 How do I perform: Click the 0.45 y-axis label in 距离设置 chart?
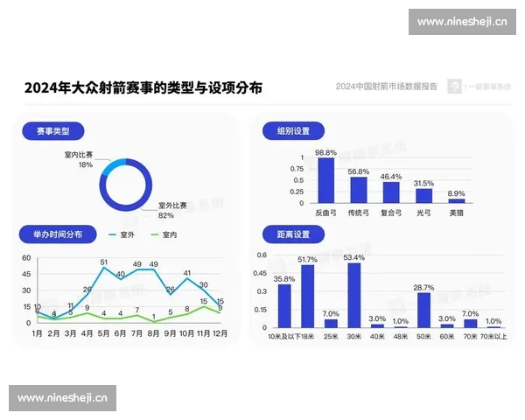pyautogui.click(x=260, y=273)
